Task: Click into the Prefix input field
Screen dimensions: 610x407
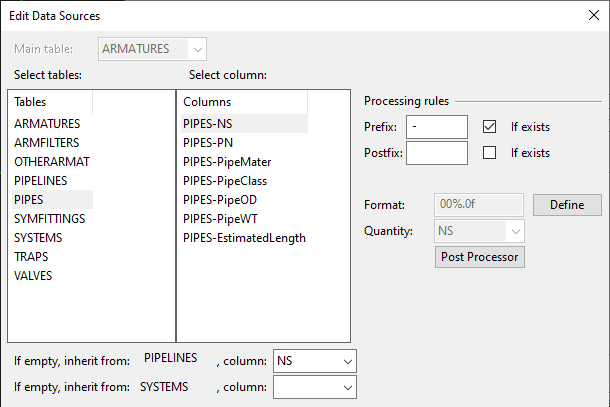Action: pos(437,127)
